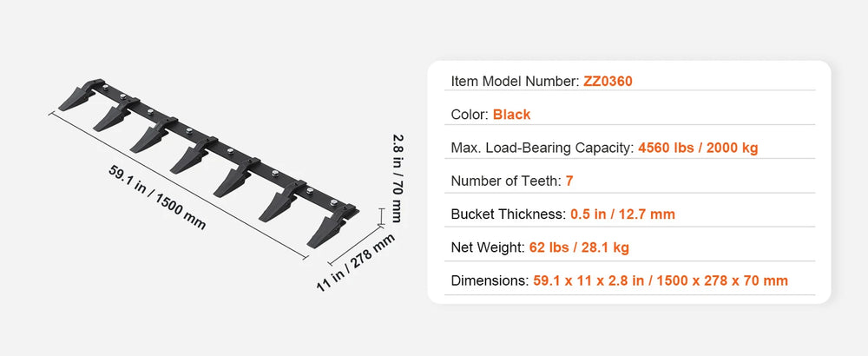868x356 pixels.
Task: Click the 2.8 in / 70 mm height label
Action: [x=398, y=177]
